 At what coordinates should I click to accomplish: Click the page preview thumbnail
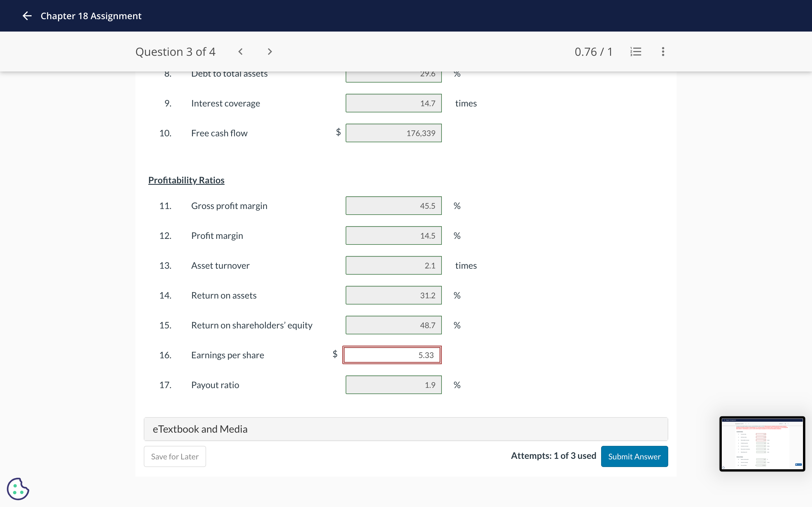pos(762,443)
